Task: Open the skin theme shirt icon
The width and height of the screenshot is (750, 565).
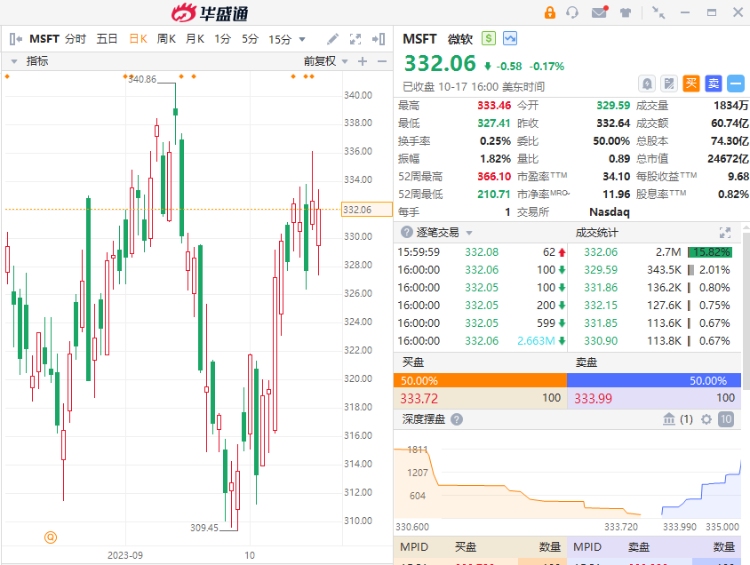Action: pyautogui.click(x=625, y=12)
